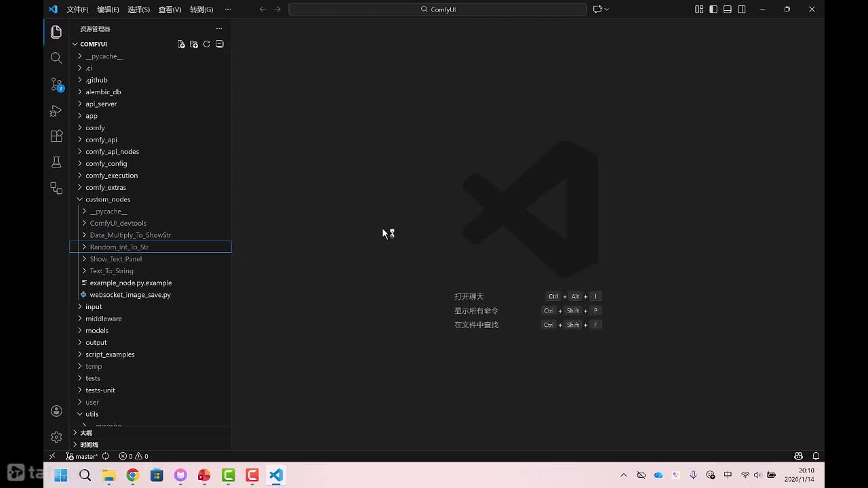Screen dimensions: 868x488
Task: Open the Source Control view
Action: [x=56, y=84]
